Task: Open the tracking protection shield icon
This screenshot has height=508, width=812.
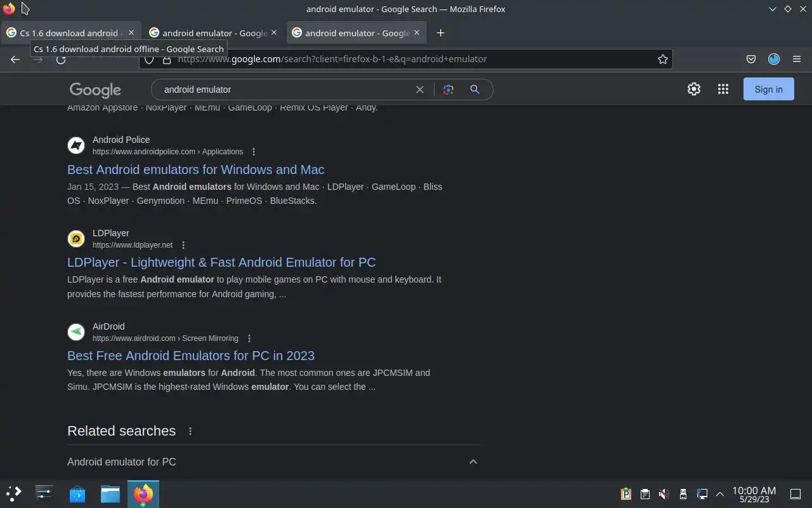Action: [x=149, y=59]
